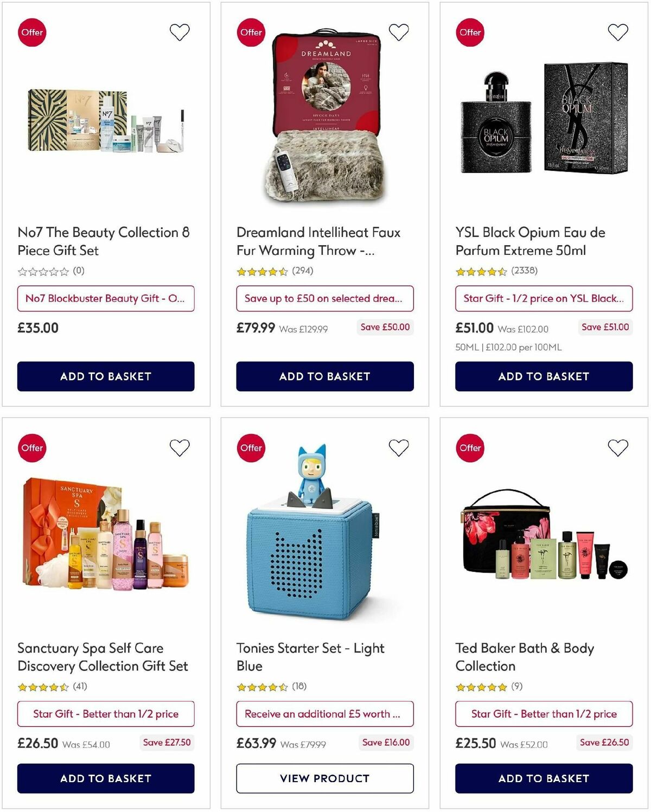Viewport: 651px width, 812px height.
Task: Open Star Gift Better than half price offer
Action: pyautogui.click(x=105, y=714)
